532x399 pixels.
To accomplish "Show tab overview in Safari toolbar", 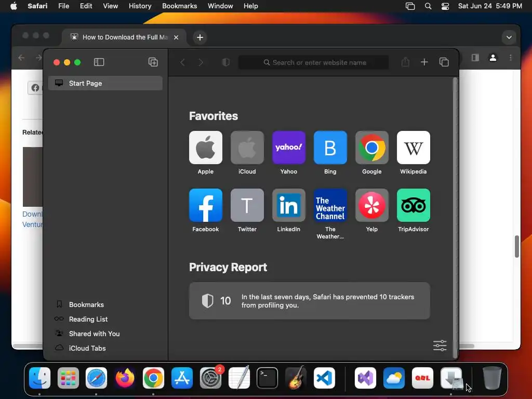I will pyautogui.click(x=444, y=62).
